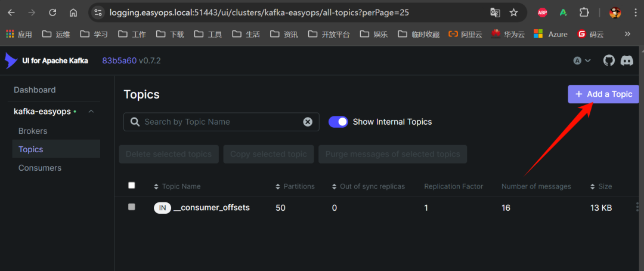
Task: Open the 下载 bookmark folder
Action: (169, 34)
